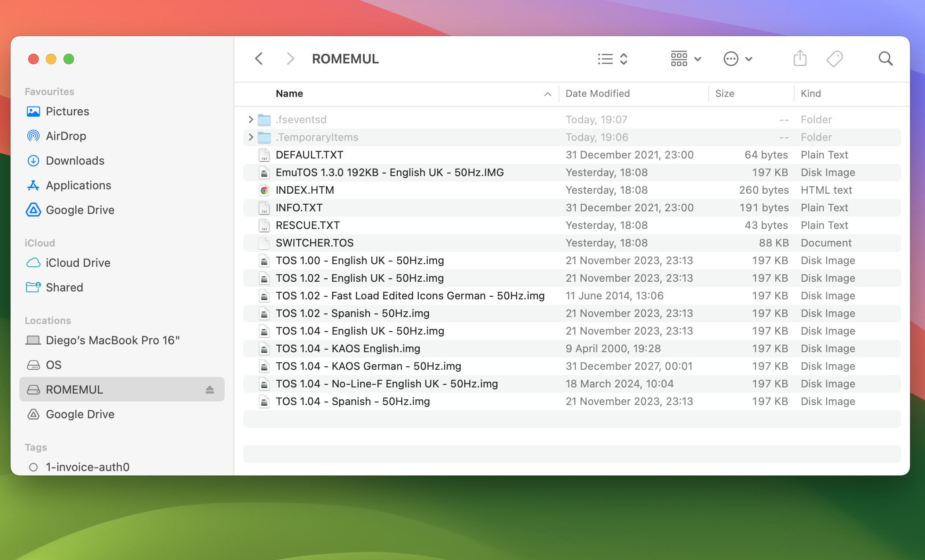Eject the ROMEMUL volume
Image resolution: width=925 pixels, height=560 pixels.
pyautogui.click(x=210, y=390)
